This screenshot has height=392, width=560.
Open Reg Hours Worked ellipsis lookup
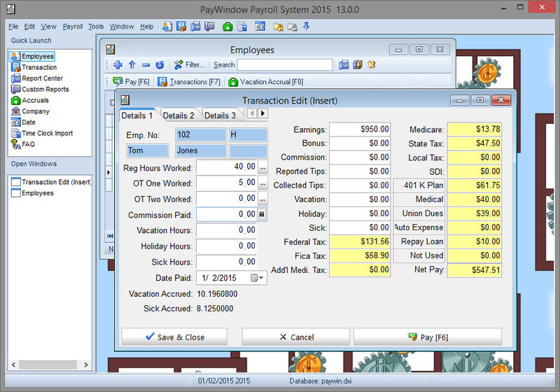(262, 167)
